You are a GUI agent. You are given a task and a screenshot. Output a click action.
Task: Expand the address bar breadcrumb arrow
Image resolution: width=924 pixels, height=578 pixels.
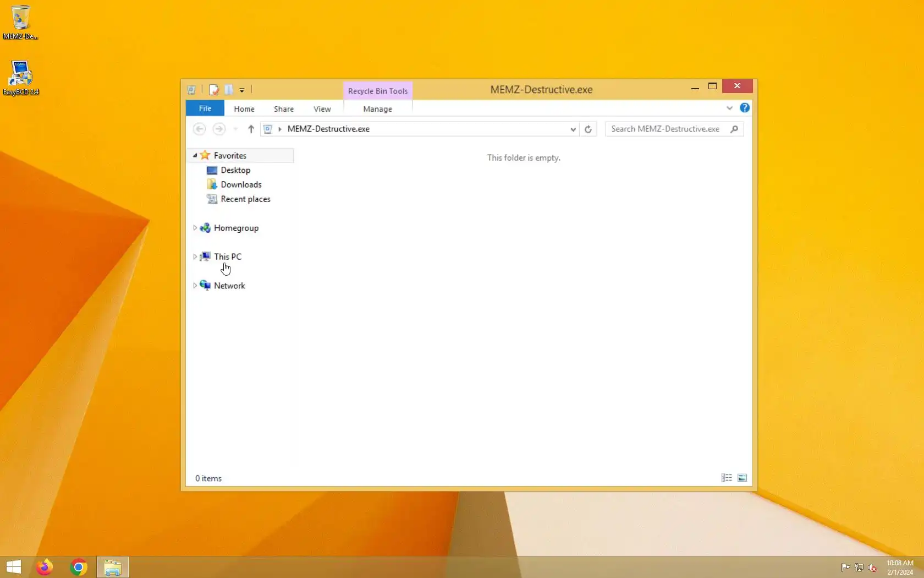[x=280, y=129]
